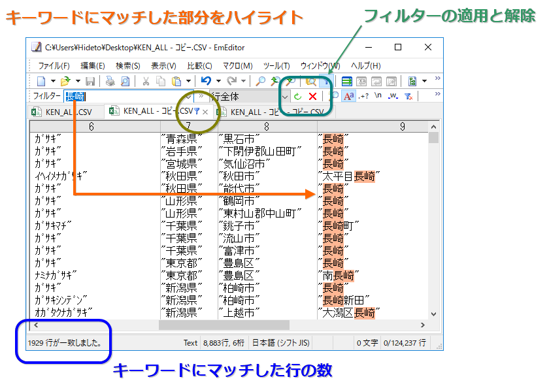Enable regular expressions with the .+? icon
This screenshot has width=549, height=392.
(x=363, y=95)
